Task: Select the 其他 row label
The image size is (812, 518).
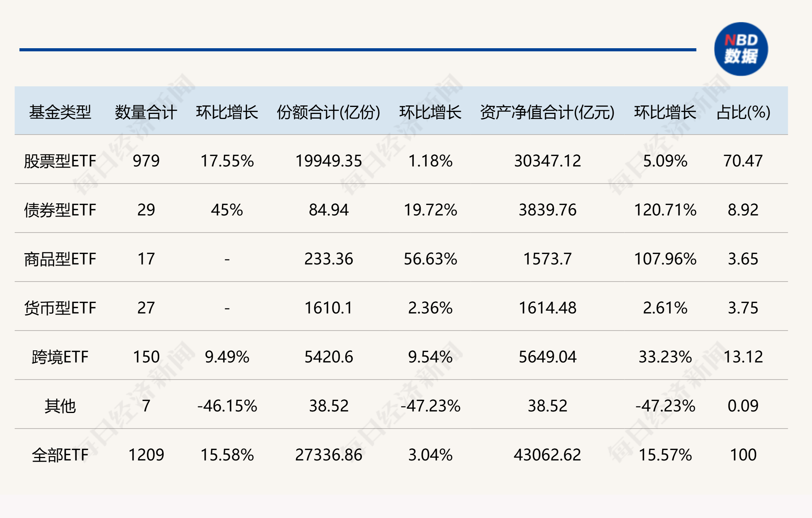Action: point(60,406)
